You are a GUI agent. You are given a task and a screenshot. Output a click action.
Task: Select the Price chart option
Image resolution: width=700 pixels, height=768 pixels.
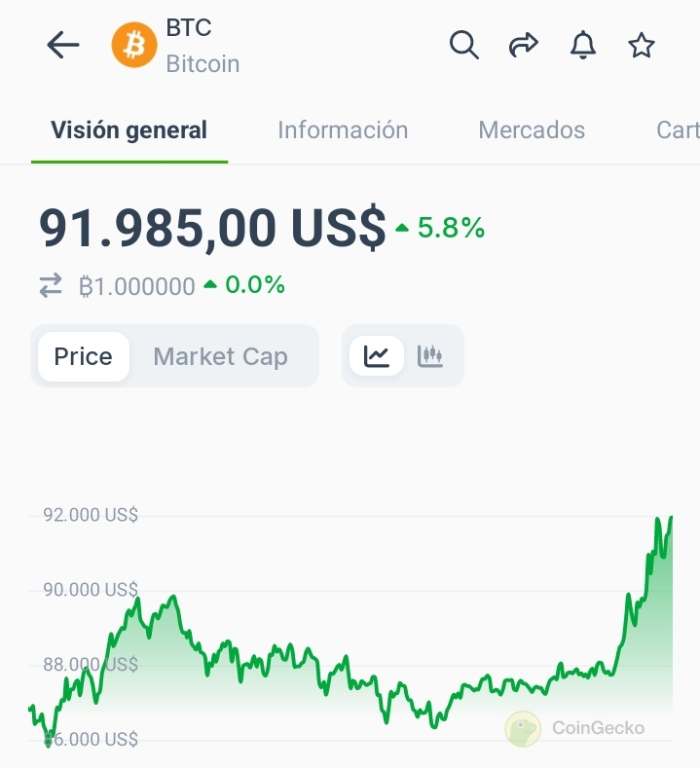(x=84, y=356)
